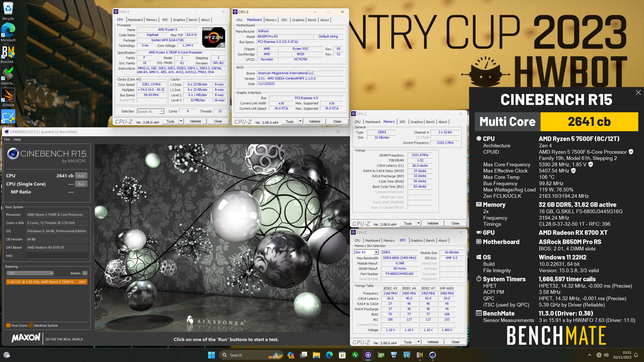The image size is (644, 362).
Task: Open the CPU ranking dropdown in Cinebench
Action: [30, 273]
